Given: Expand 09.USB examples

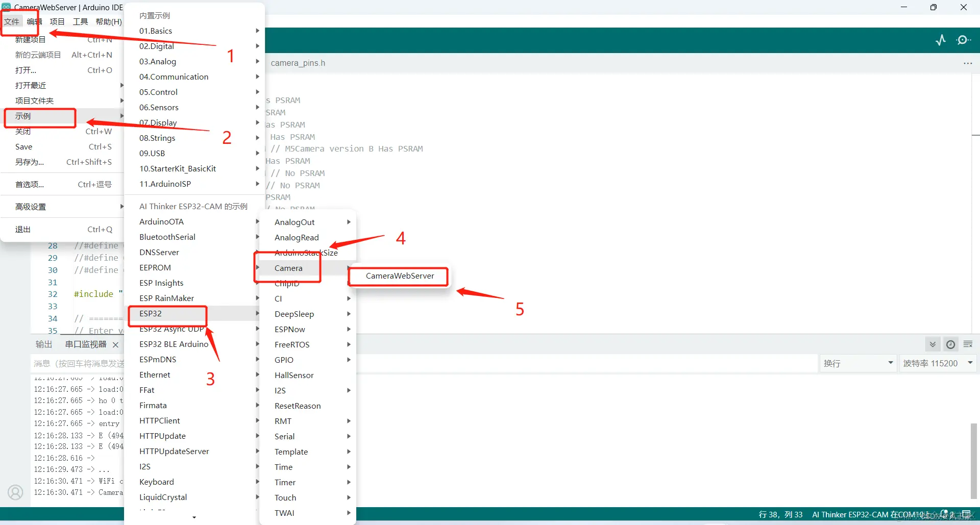Looking at the screenshot, I should (194, 153).
